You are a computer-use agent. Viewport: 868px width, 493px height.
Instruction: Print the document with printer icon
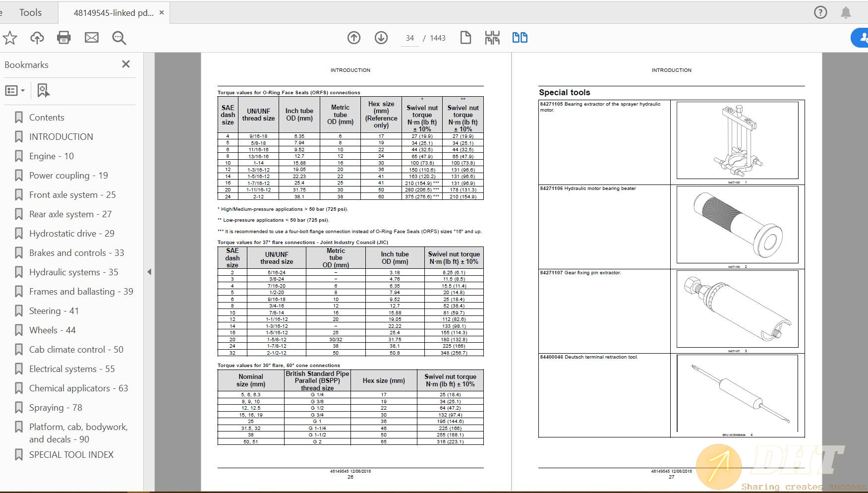(64, 38)
